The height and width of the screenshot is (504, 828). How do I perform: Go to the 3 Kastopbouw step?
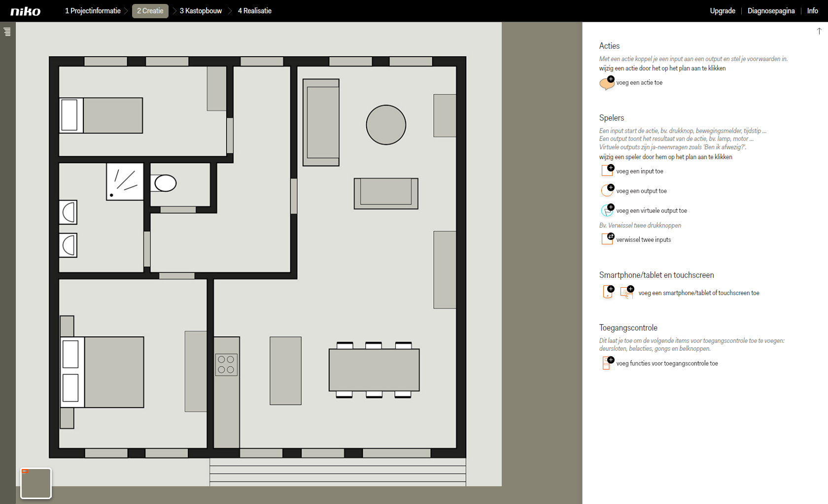point(201,11)
